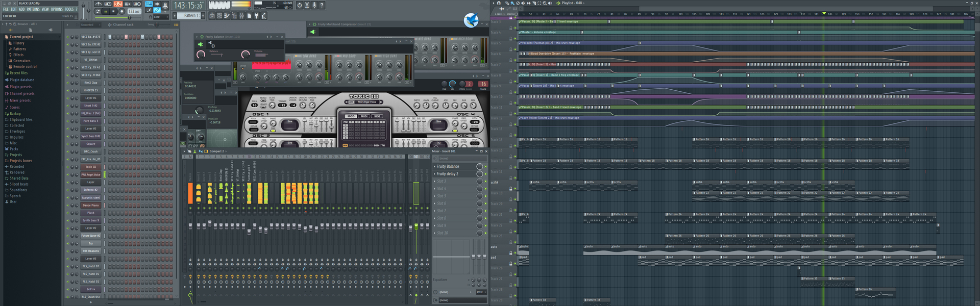Toggle Fruity delay 2 slot enable LED
Image resolution: width=980 pixels, height=306 pixels.
pos(486,174)
